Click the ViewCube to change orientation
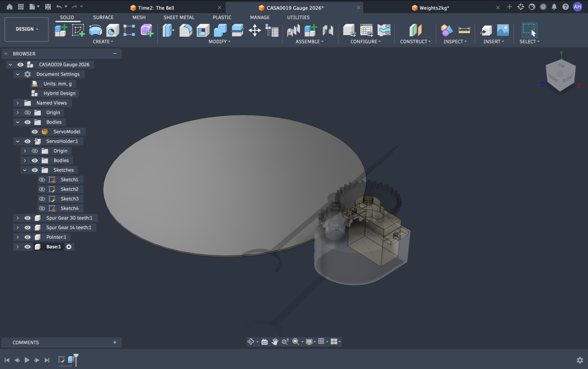588x369 pixels. (x=560, y=74)
